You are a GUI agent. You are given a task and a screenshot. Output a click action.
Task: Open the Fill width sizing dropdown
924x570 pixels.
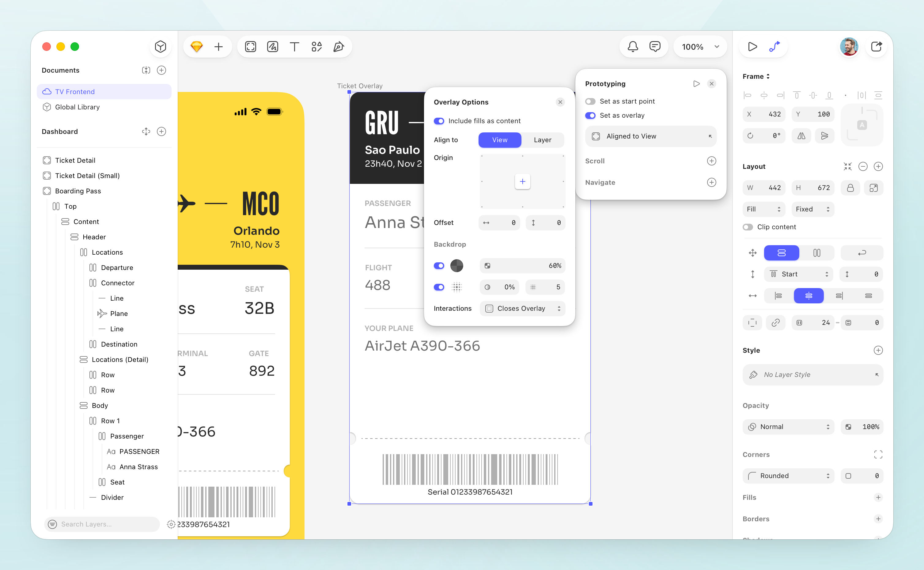pyautogui.click(x=763, y=209)
